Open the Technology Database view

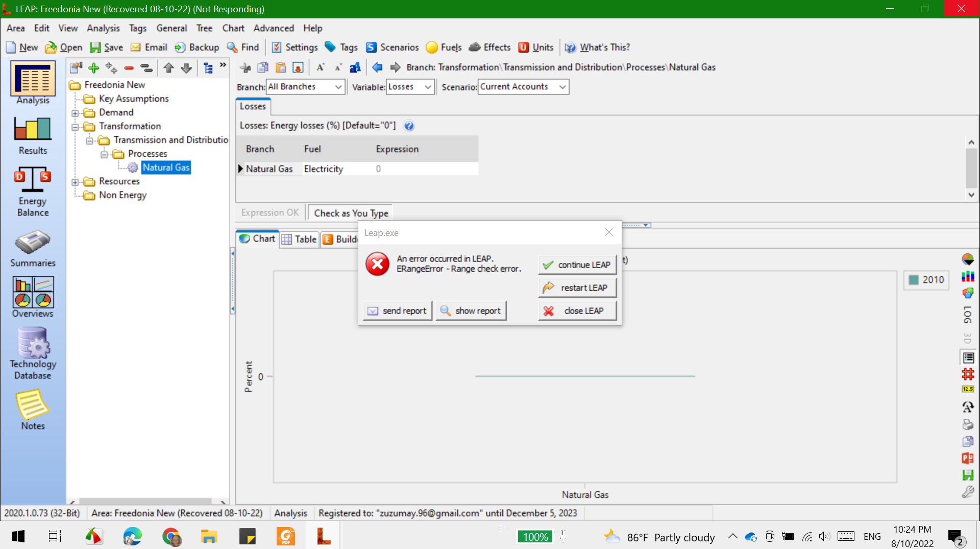pyautogui.click(x=33, y=354)
